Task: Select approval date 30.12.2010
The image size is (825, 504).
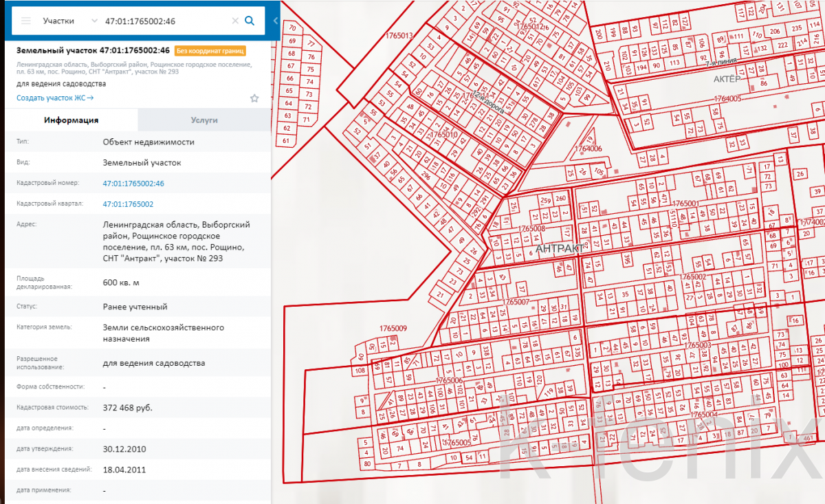Action: [x=124, y=449]
